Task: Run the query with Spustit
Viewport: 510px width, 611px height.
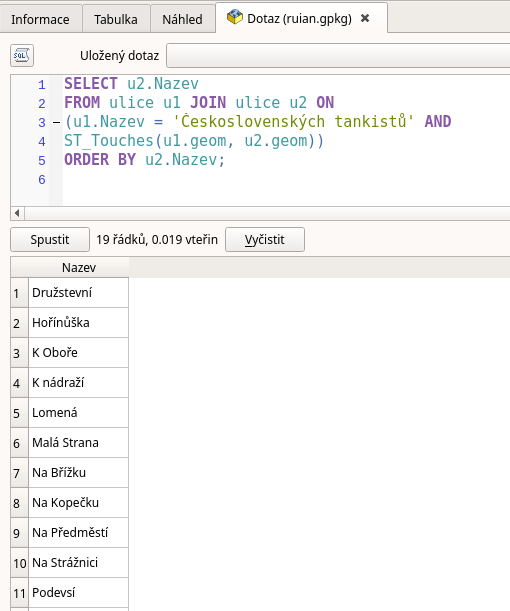Action: pyautogui.click(x=50, y=239)
